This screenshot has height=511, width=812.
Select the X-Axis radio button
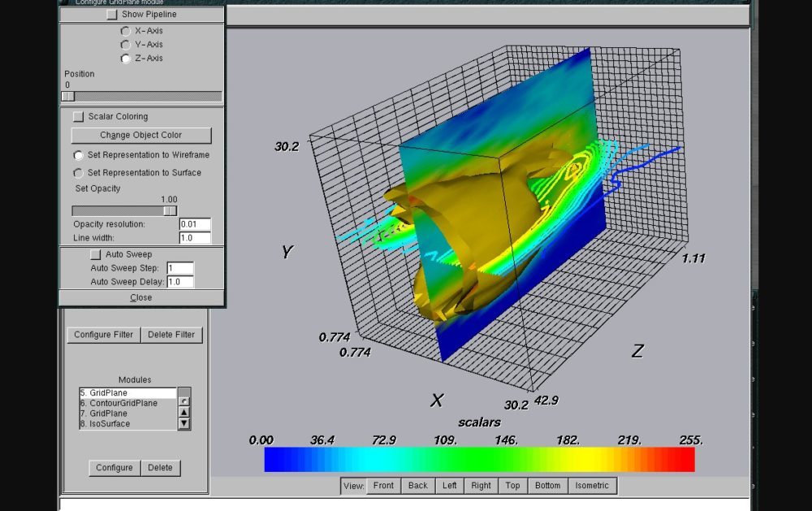[x=125, y=31]
